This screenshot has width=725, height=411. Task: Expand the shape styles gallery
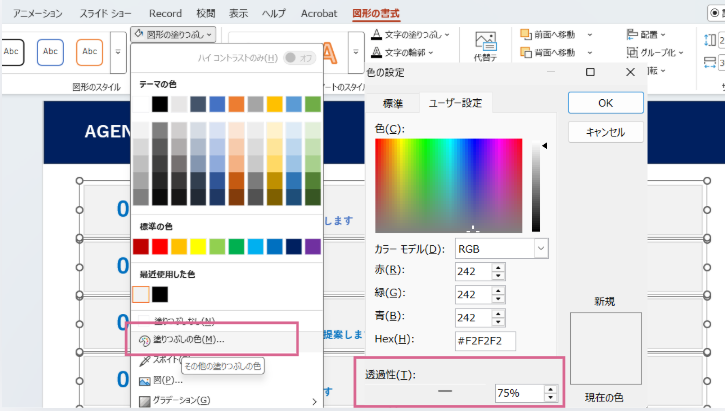(x=118, y=52)
